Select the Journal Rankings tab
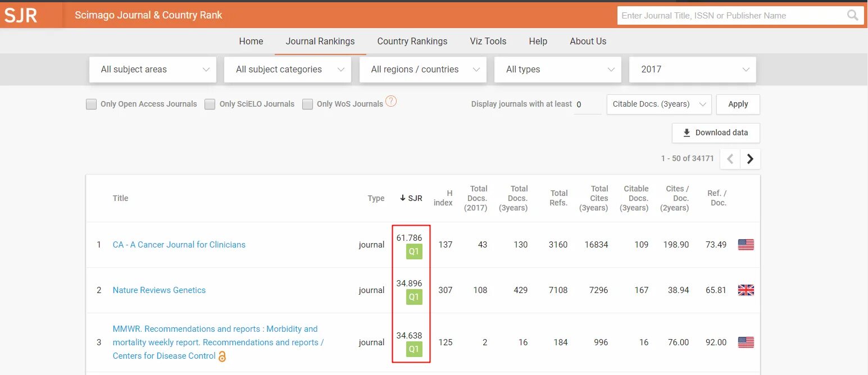This screenshot has height=375, width=868. 320,41
